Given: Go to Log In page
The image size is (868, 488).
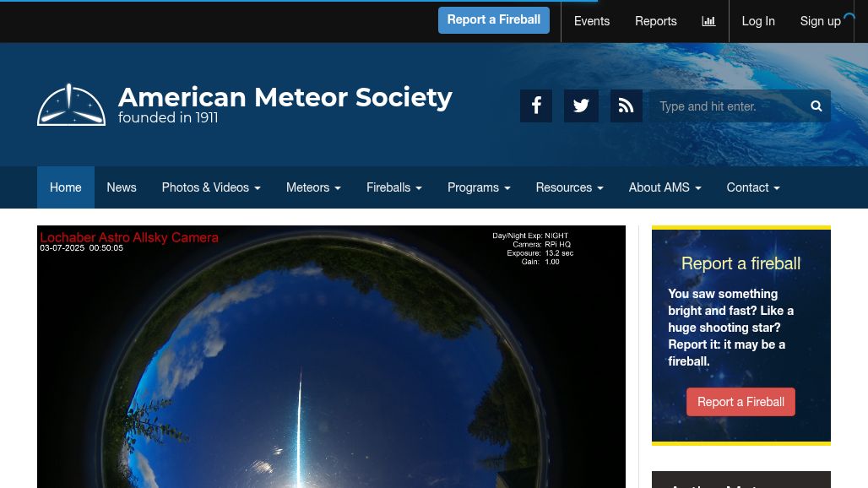Looking at the screenshot, I should (758, 21).
